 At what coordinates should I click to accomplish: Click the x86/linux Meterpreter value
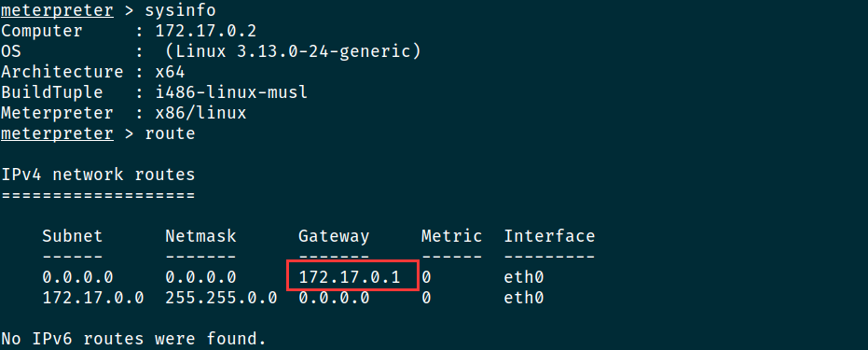(201, 114)
